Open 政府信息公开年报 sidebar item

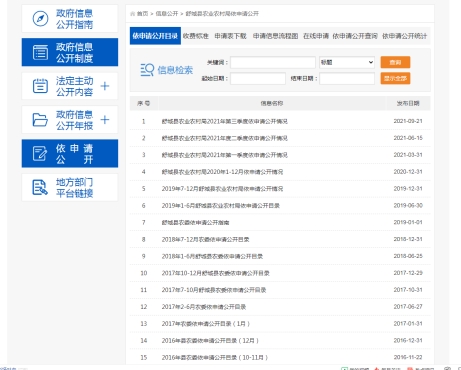(x=70, y=120)
